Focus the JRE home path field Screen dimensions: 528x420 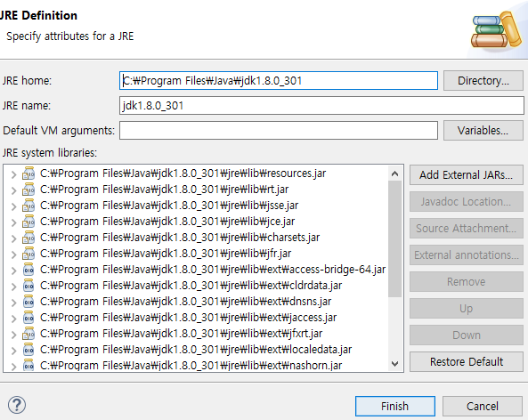tap(279, 81)
